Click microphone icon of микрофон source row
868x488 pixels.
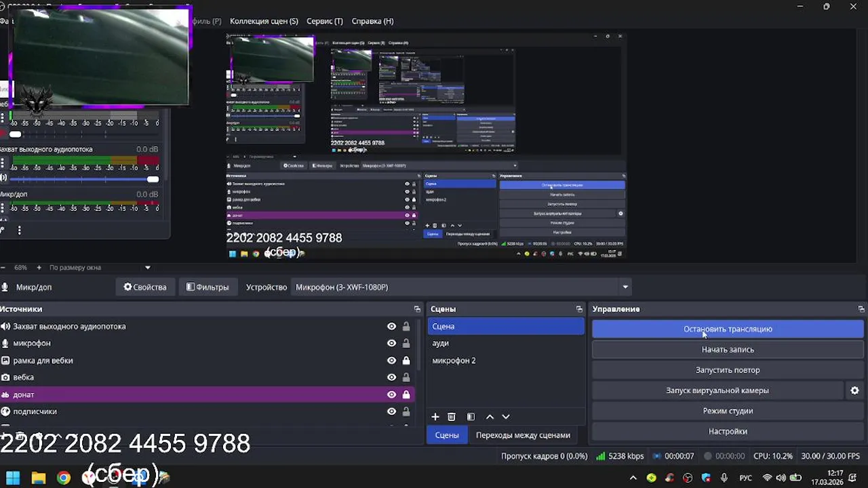[x=5, y=343]
